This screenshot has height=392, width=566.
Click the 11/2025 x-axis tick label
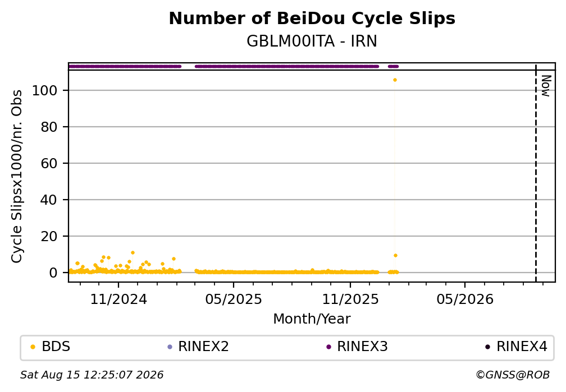(x=350, y=299)
